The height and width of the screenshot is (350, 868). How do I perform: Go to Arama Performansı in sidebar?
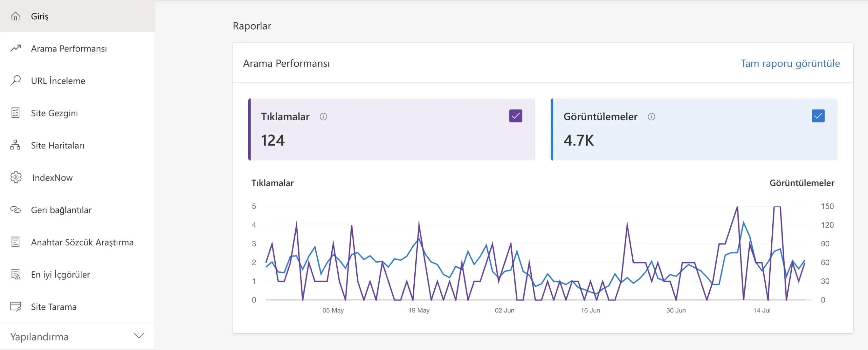tap(77, 48)
